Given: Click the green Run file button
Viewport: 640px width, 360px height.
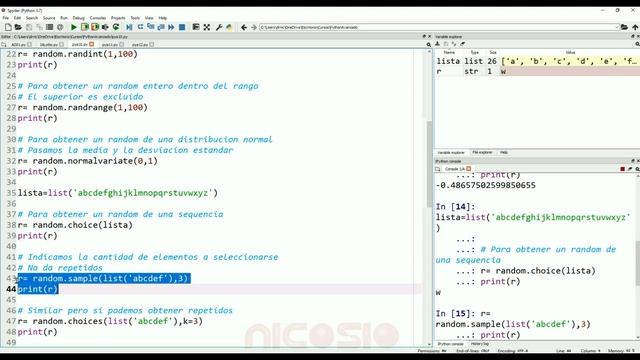Looking at the screenshot, I should tap(73, 27).
